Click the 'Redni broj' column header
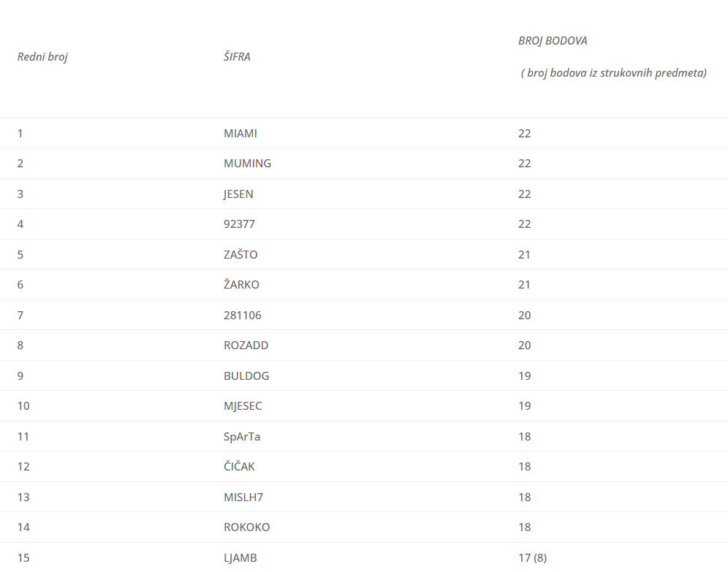The width and height of the screenshot is (728, 572). coord(42,56)
